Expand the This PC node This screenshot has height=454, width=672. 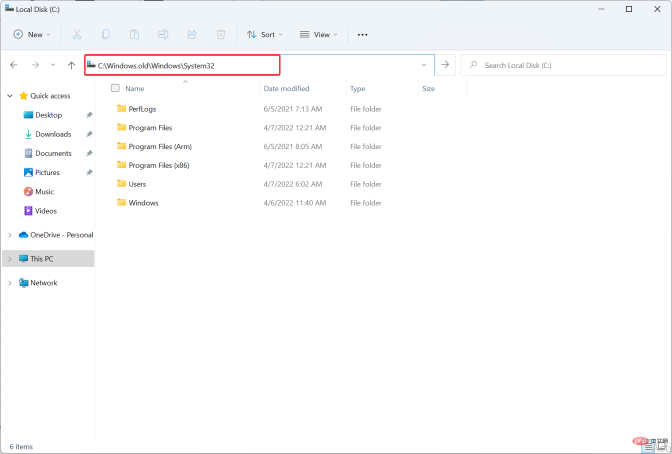[x=10, y=259]
